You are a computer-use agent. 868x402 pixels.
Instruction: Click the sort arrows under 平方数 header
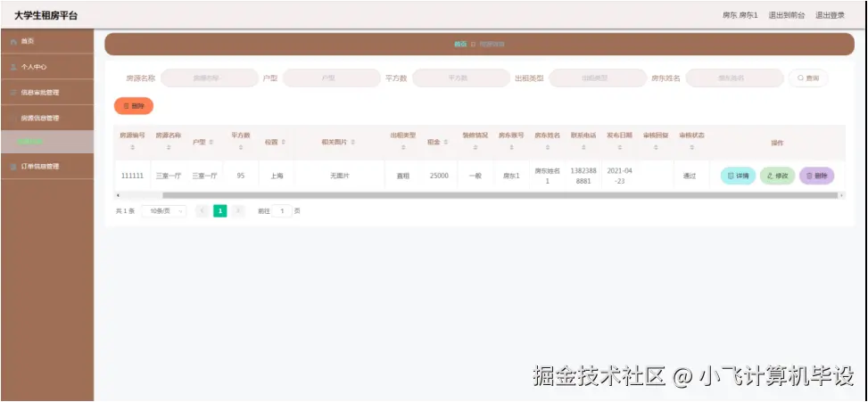pyautogui.click(x=241, y=148)
